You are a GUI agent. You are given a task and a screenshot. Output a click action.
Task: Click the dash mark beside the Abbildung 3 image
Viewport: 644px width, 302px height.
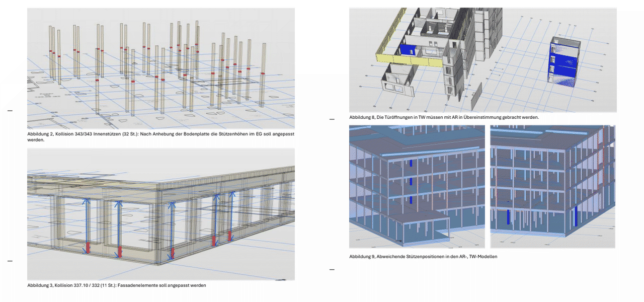click(10, 261)
